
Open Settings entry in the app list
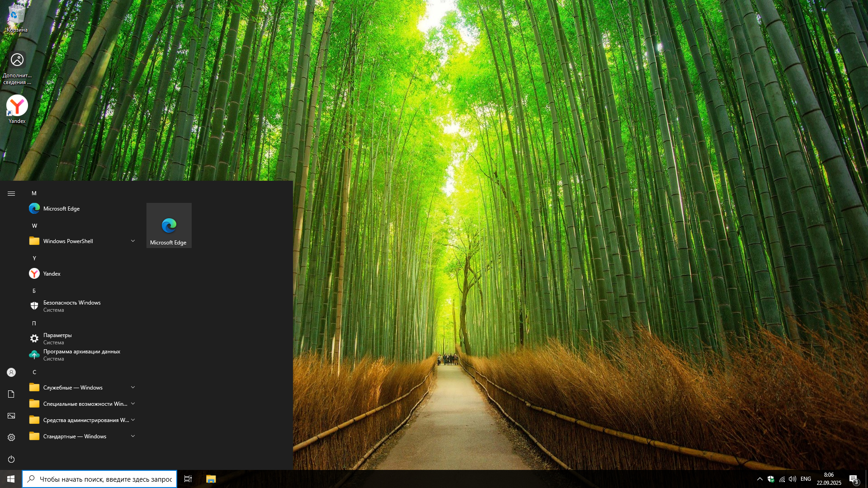tap(57, 338)
